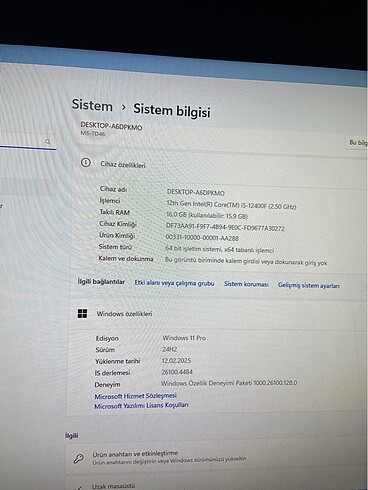Click the İlgili bağlantılar label
The height and width of the screenshot is (490, 368).
pos(101,282)
